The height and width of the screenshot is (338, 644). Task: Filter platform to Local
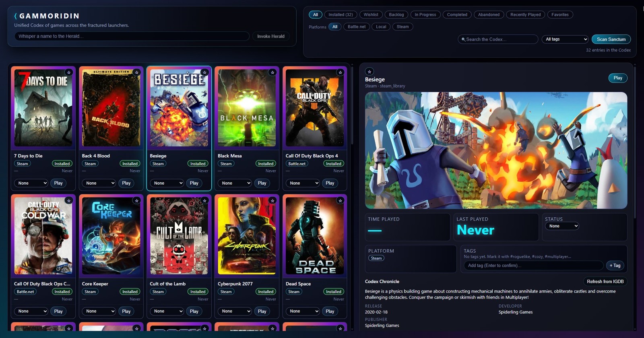[381, 27]
